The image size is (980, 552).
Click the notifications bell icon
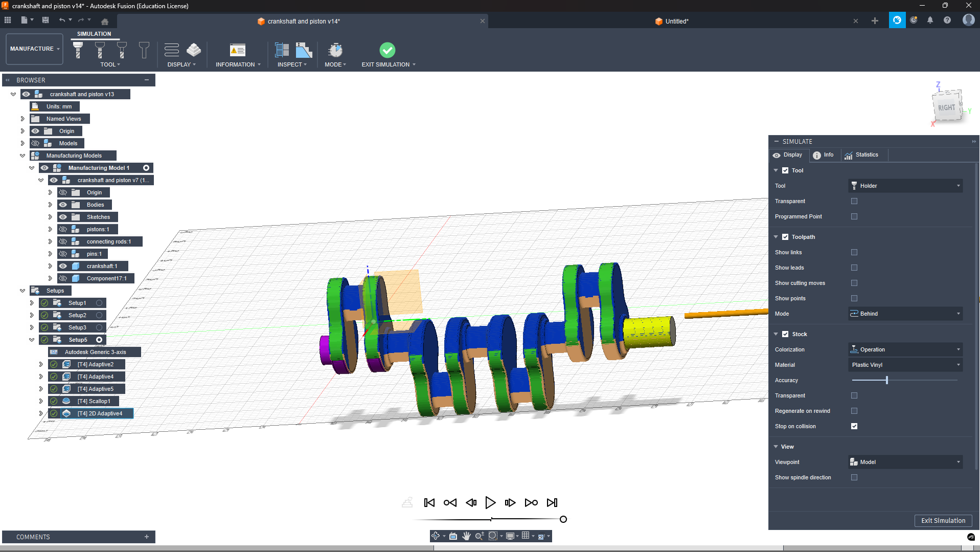click(x=930, y=20)
